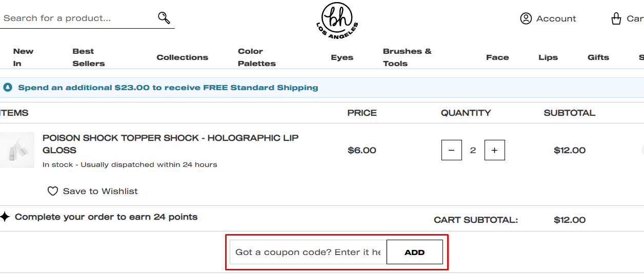Open the BH Los Angeles logo homepage
This screenshot has width=644, height=275.
click(337, 21)
